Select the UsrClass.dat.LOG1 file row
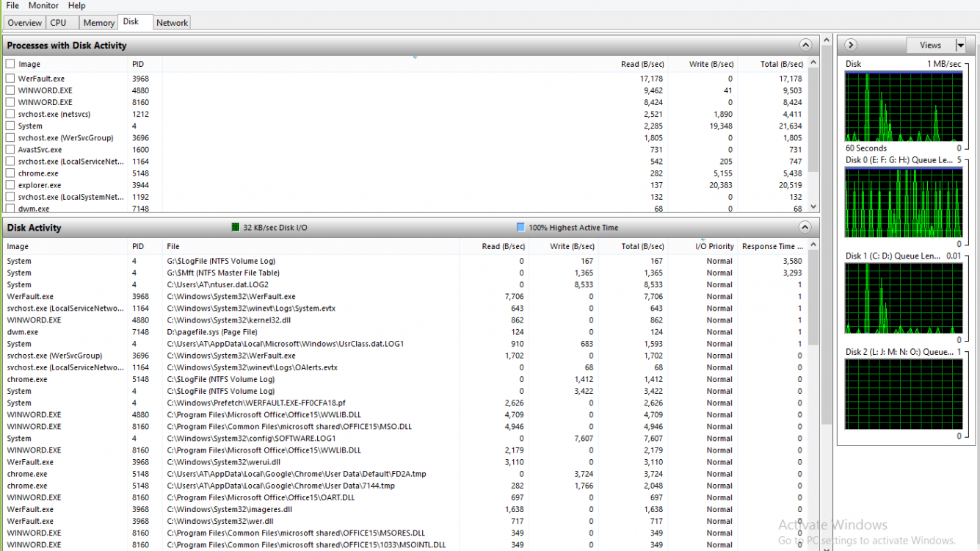Viewport: 980px width, 551px height. pyautogui.click(x=405, y=344)
